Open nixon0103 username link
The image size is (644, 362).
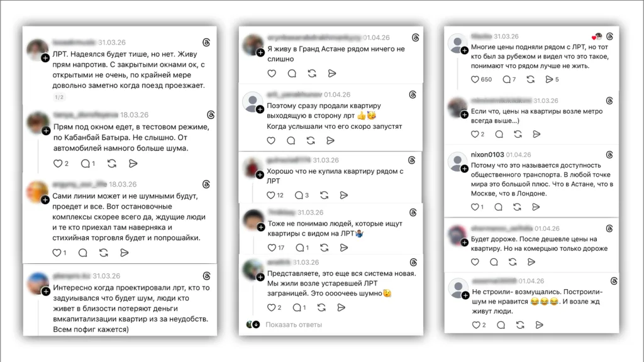[487, 155]
